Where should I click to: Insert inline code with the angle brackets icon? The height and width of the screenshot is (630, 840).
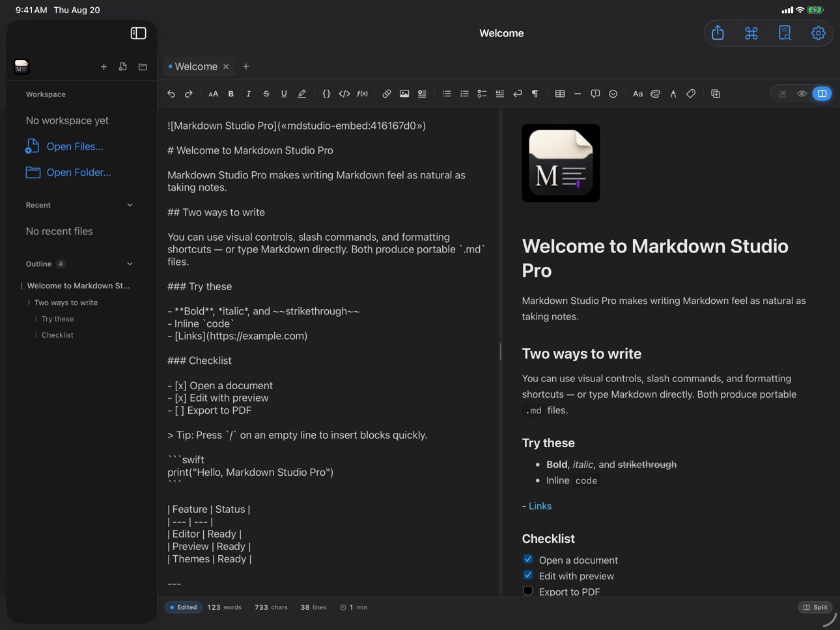tap(344, 94)
